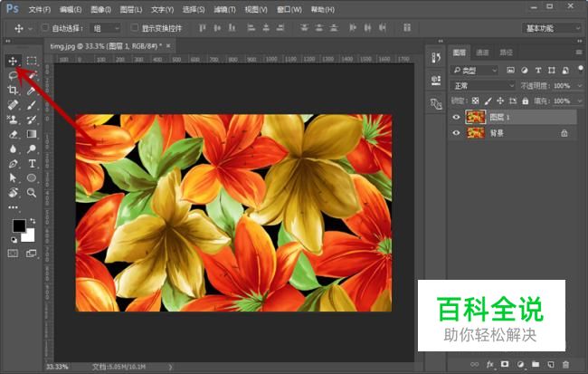Screen dimensions: 588x374
Task: Switch to the 通道 tab
Action: (483, 53)
